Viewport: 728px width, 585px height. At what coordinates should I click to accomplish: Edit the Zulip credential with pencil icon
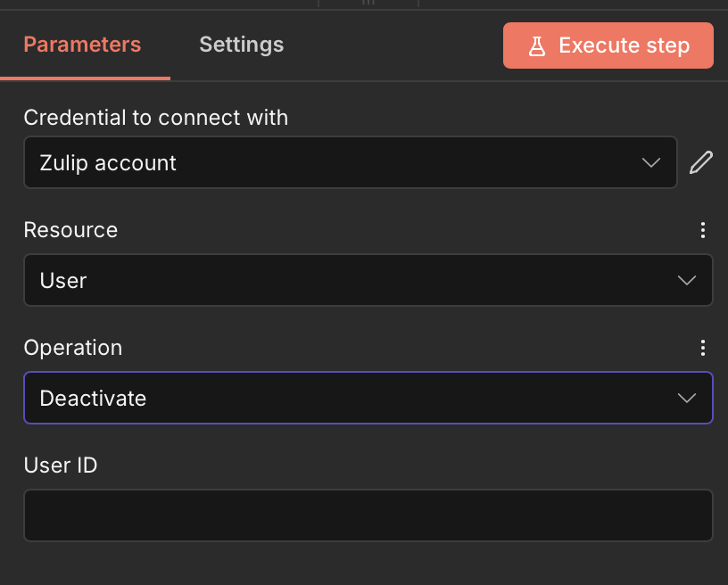coord(700,162)
